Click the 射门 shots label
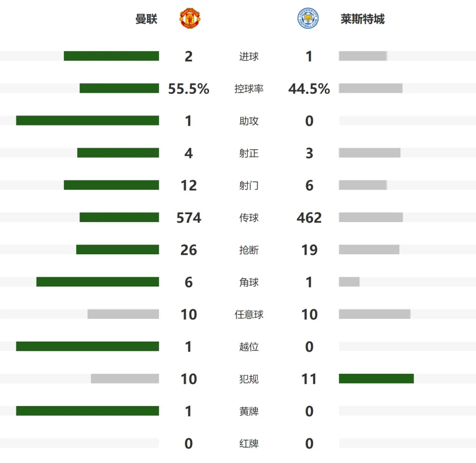This screenshot has width=476, height=463. [x=248, y=185]
